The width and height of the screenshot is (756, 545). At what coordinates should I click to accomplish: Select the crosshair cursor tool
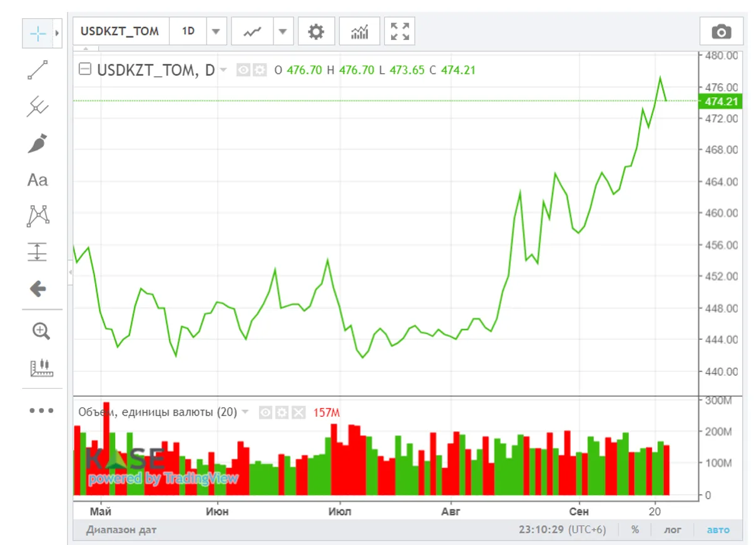(38, 34)
